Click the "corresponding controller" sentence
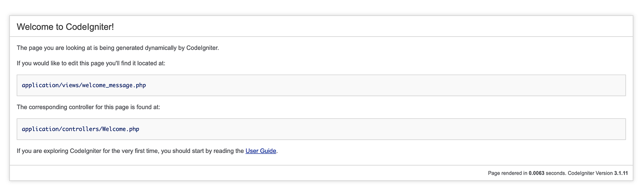This screenshot has height=193, width=644. (x=88, y=107)
